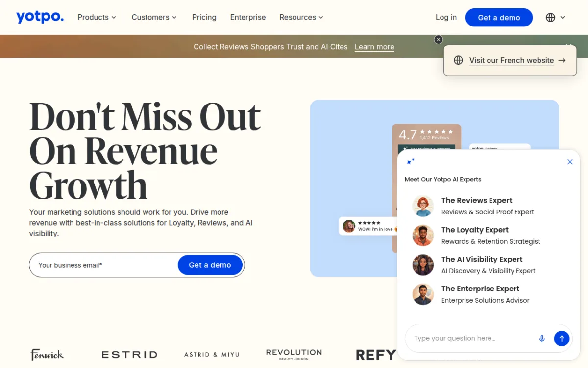The width and height of the screenshot is (588, 368).
Task: Click AI Discovery & Visibility Expert subtitle
Action: 488,271
